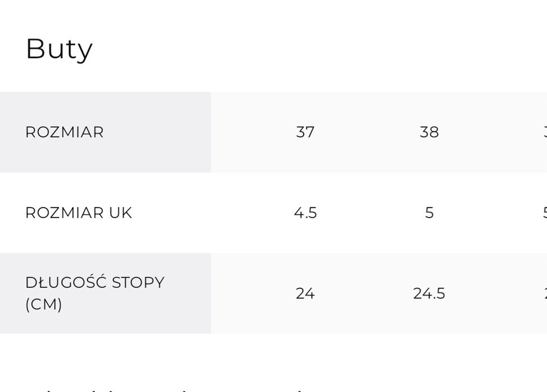Viewport: 547px width, 392px height.
Task: Click the word "DŁUGOŚĆ" in the row label
Action: [66, 282]
